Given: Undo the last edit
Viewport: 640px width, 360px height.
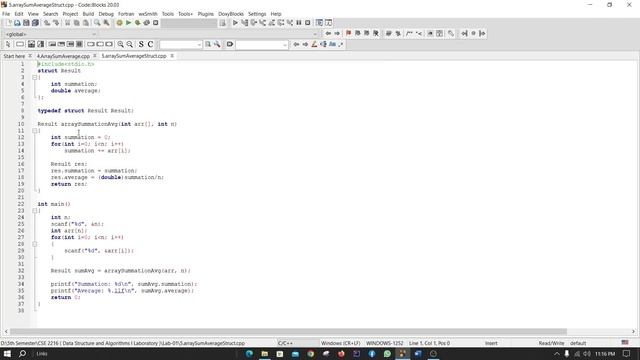Looking at the screenshot, I should 47,23.
